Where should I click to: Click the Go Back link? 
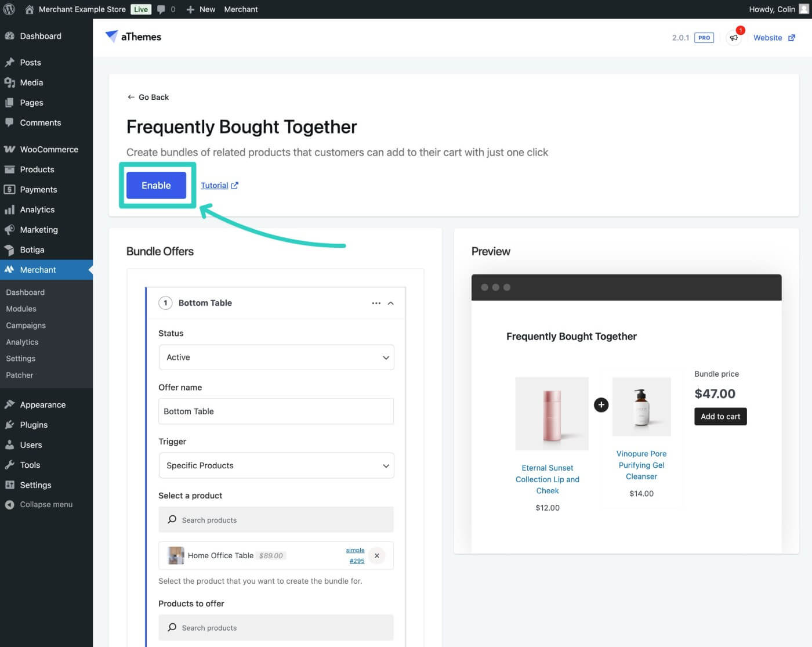[x=148, y=97]
